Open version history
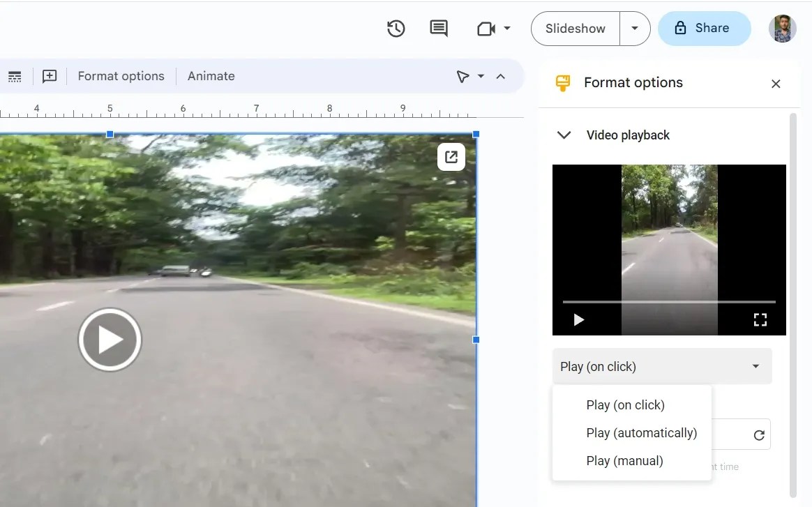This screenshot has height=507, width=812. coord(396,29)
